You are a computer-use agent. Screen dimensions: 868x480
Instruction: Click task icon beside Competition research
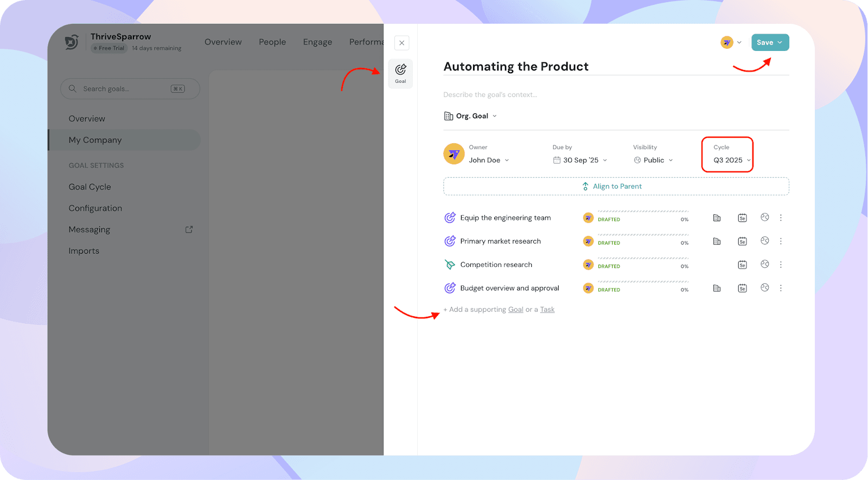point(450,265)
